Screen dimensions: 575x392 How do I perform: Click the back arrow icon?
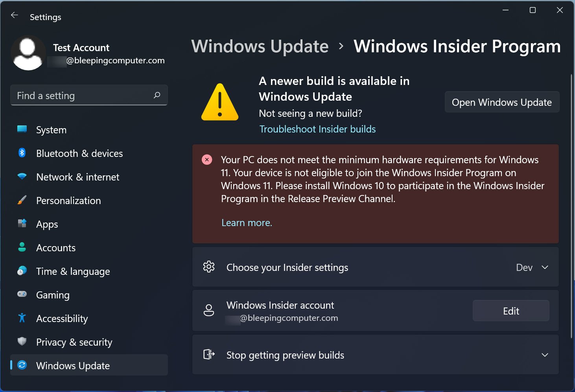click(15, 15)
